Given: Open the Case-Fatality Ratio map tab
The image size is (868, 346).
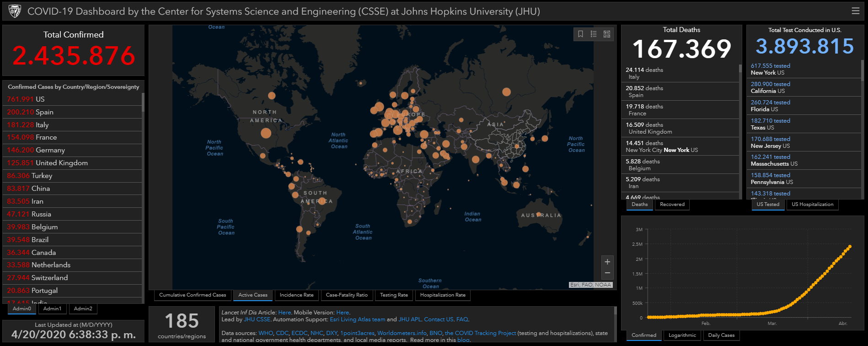Looking at the screenshot, I should [347, 295].
